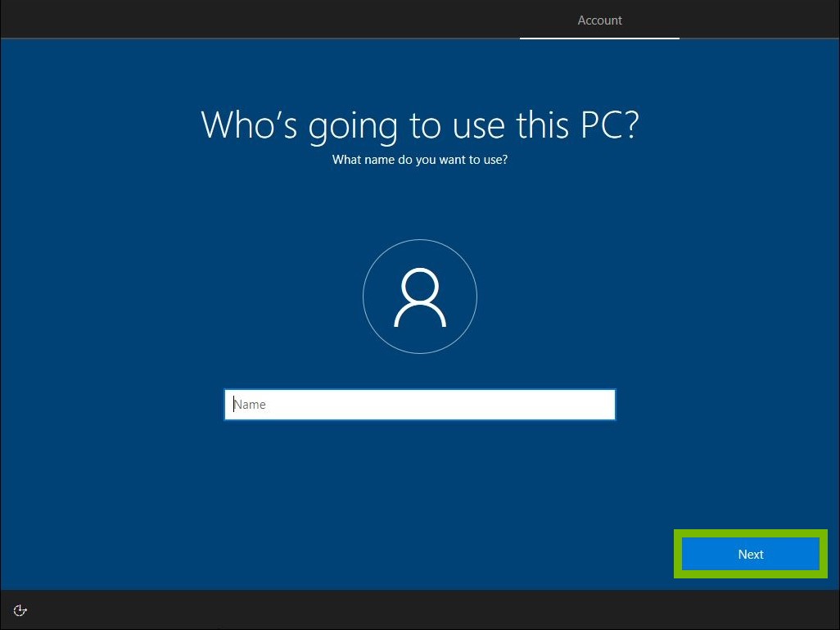Click the underline indicator beneath Account
This screenshot has width=840, height=630.
click(599, 39)
